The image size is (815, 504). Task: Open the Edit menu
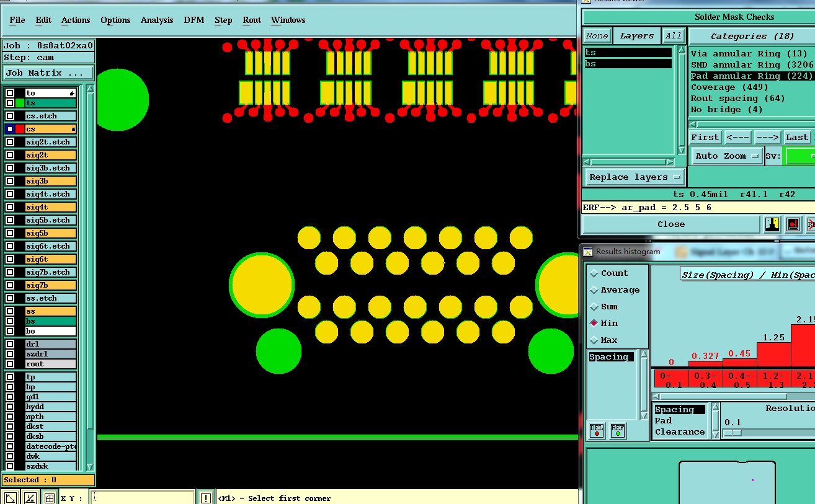(x=43, y=20)
